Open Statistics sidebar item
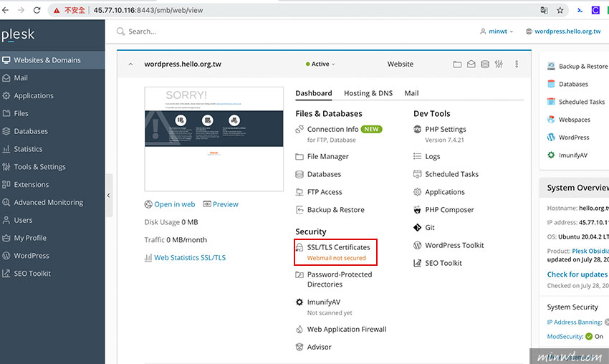This screenshot has width=609, height=364. coord(28,149)
